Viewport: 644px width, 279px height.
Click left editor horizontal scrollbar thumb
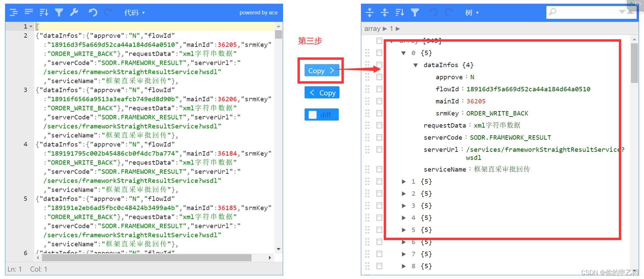[146, 258]
